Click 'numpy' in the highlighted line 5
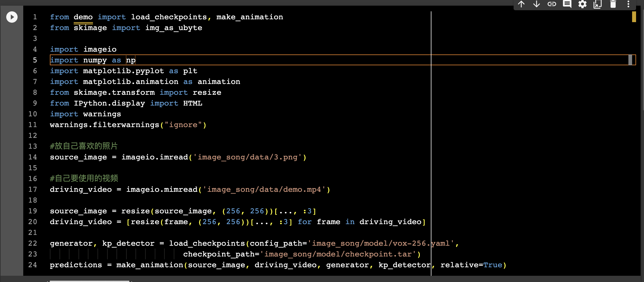644x282 pixels. [95, 60]
